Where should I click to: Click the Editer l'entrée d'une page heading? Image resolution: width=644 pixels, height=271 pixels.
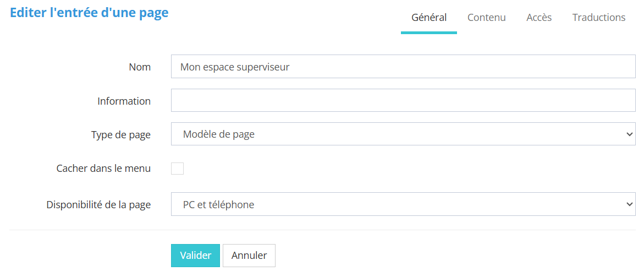89,13
